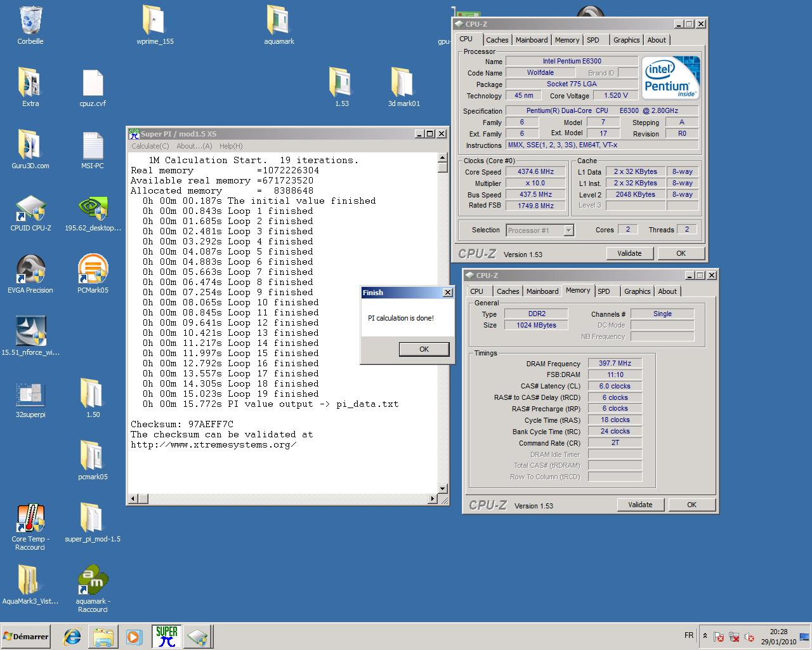Viewport: 812px width, 650px height.
Task: Click the Checksum 97AEFF7C line
Action: [182, 424]
